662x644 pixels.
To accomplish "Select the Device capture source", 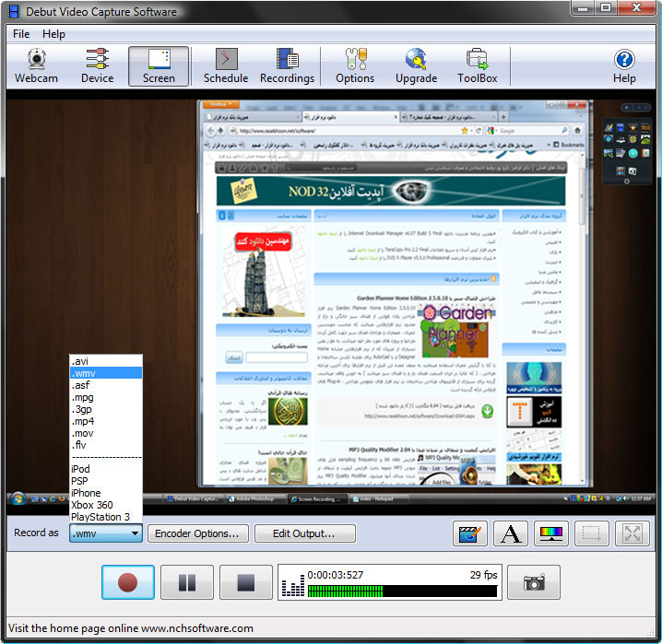I will pyautogui.click(x=97, y=66).
